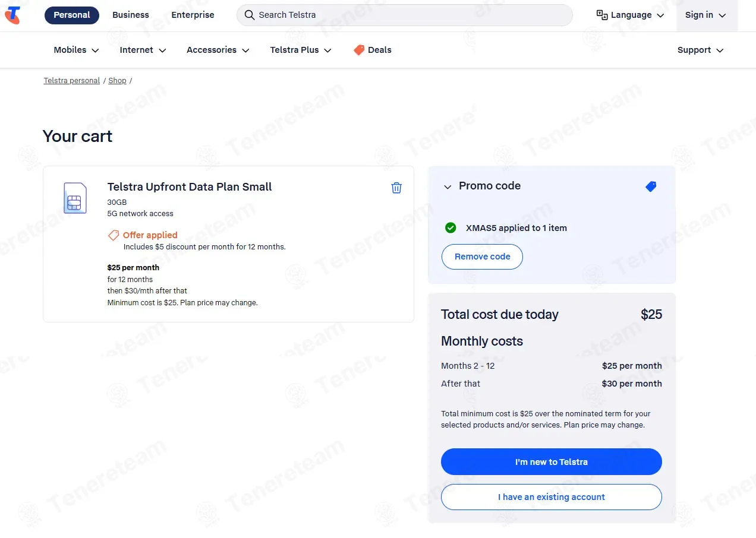Click the language translate icon
Viewport: 756px width, 538px height.
[x=602, y=15]
